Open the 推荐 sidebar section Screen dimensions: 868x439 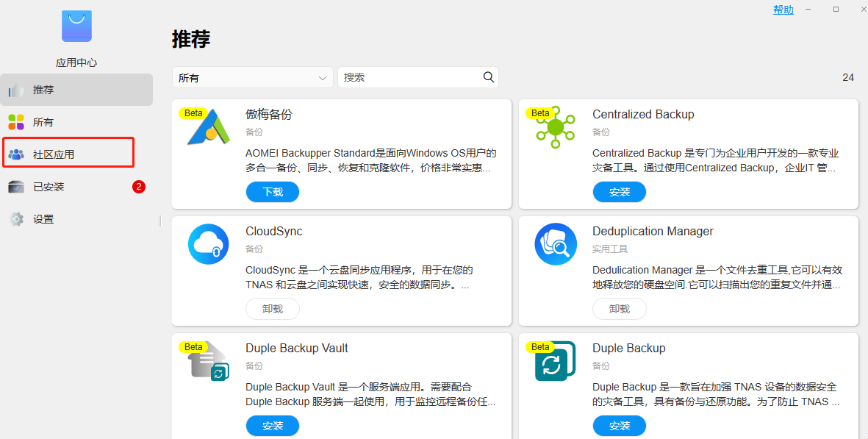coord(76,90)
